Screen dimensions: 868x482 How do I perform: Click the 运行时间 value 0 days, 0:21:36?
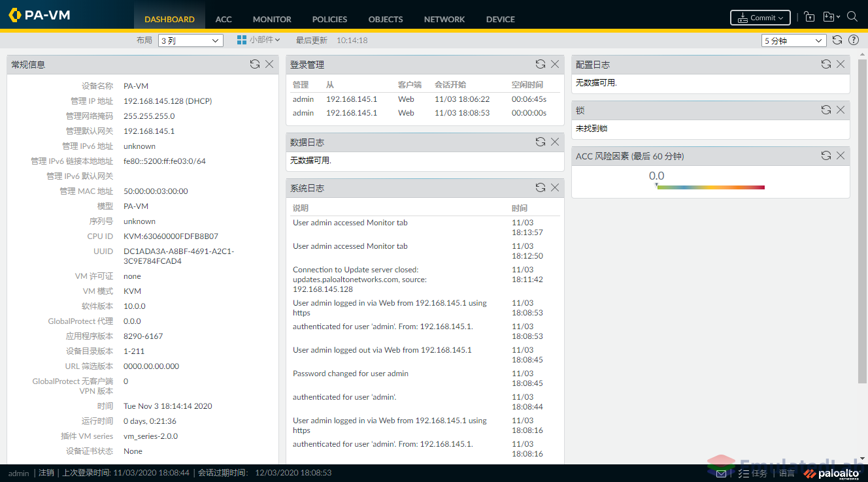(x=150, y=421)
